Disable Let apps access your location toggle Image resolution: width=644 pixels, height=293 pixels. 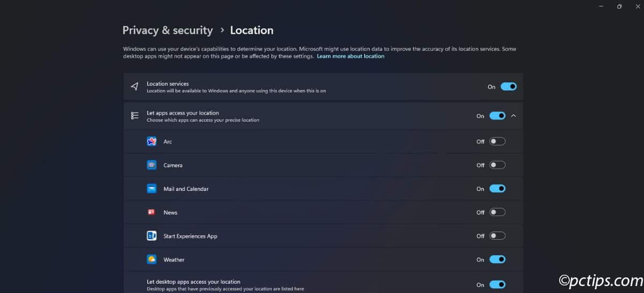(497, 116)
